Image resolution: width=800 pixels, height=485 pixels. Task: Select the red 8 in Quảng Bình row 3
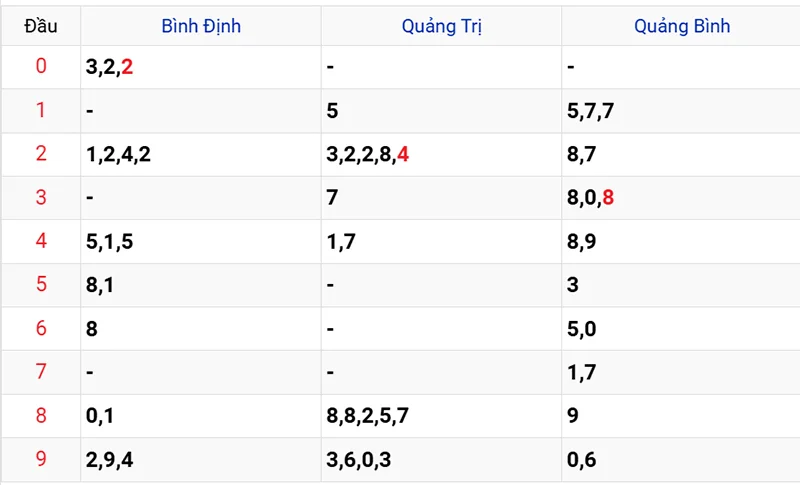608,197
